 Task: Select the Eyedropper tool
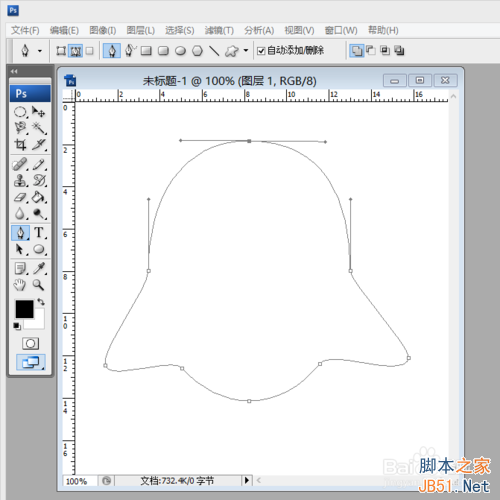coord(38,268)
